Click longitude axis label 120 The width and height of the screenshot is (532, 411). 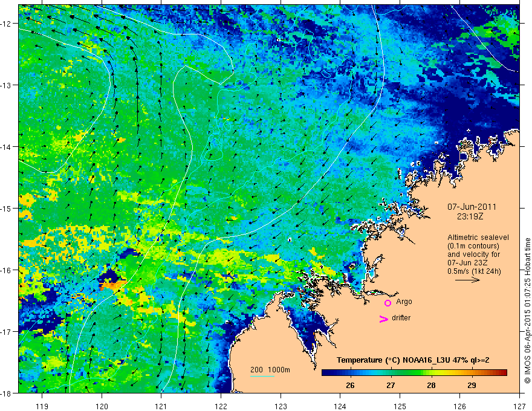[102, 406]
